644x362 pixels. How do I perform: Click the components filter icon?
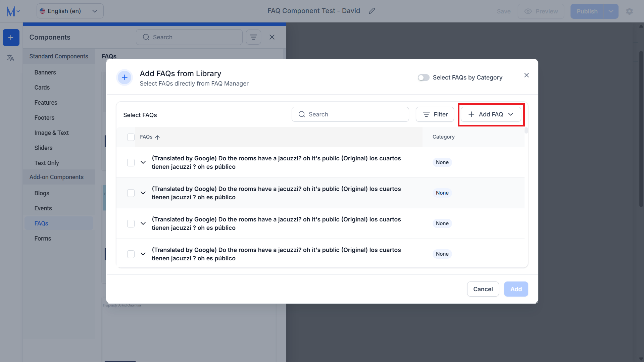click(x=254, y=37)
